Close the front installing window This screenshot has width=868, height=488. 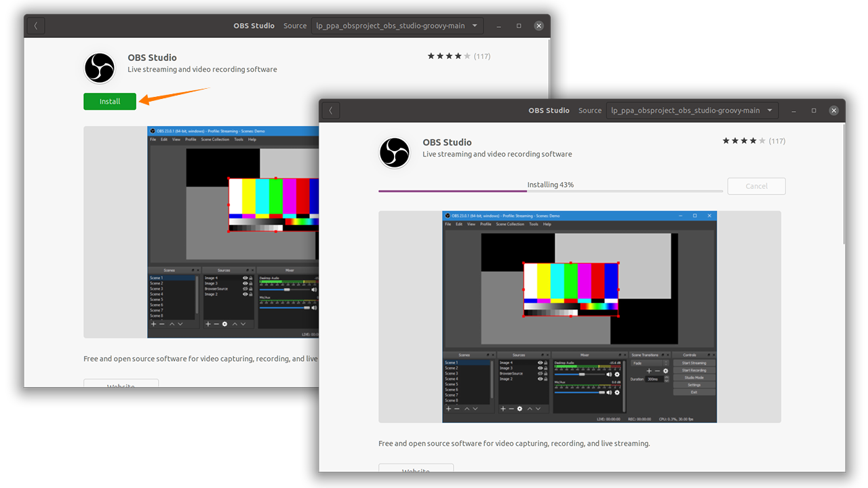coord(834,110)
